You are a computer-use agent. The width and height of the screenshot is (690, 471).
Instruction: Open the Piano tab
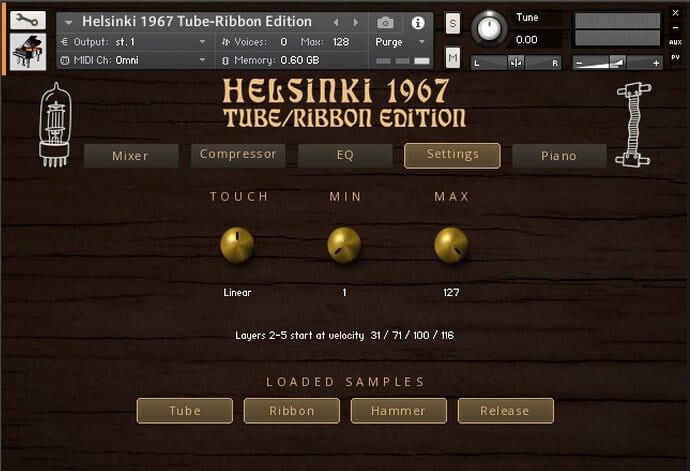tap(559, 156)
